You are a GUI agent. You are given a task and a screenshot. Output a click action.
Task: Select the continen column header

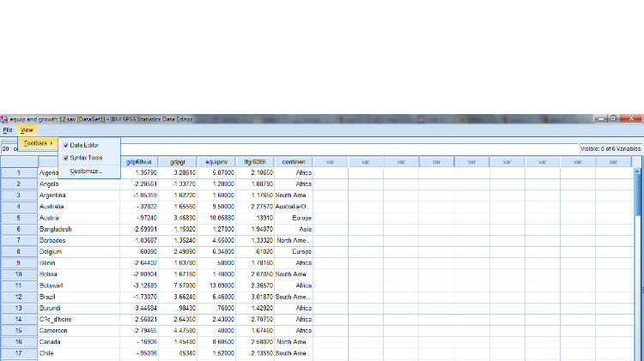[x=294, y=161]
